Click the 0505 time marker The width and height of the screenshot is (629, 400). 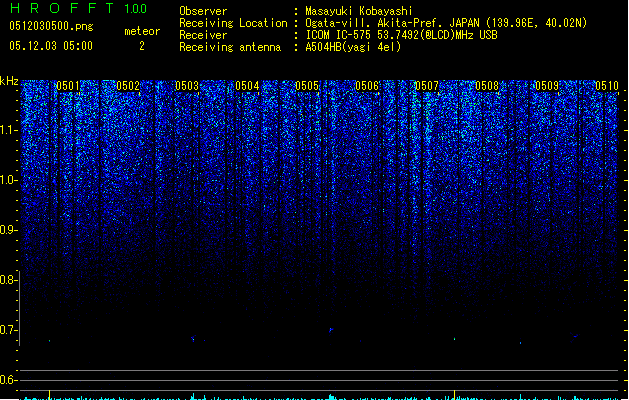point(307,86)
